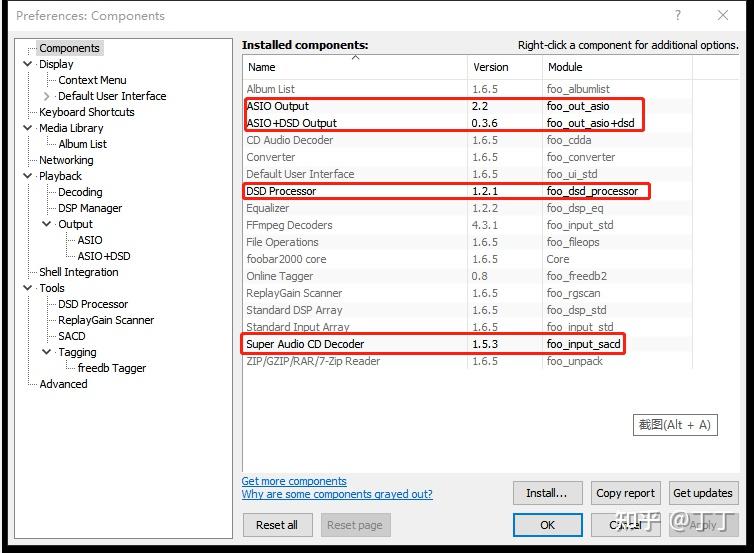Click the Install... button

coord(547,493)
